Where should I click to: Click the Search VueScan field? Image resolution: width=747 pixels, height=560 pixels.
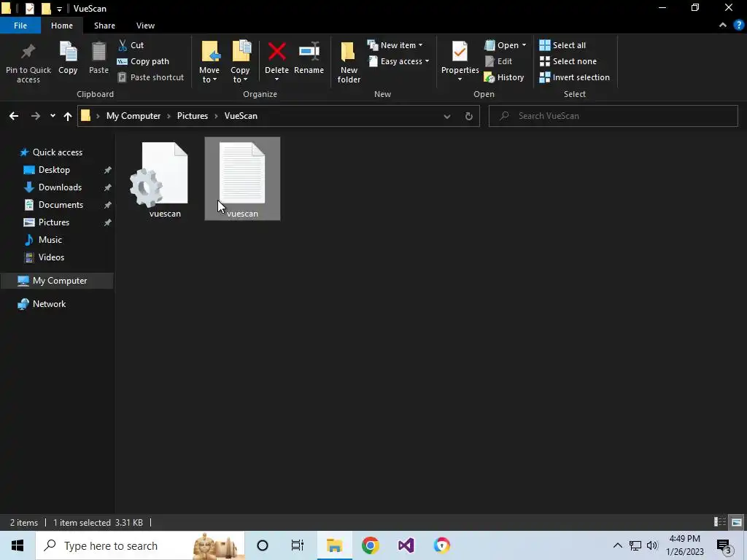pyautogui.click(x=613, y=116)
